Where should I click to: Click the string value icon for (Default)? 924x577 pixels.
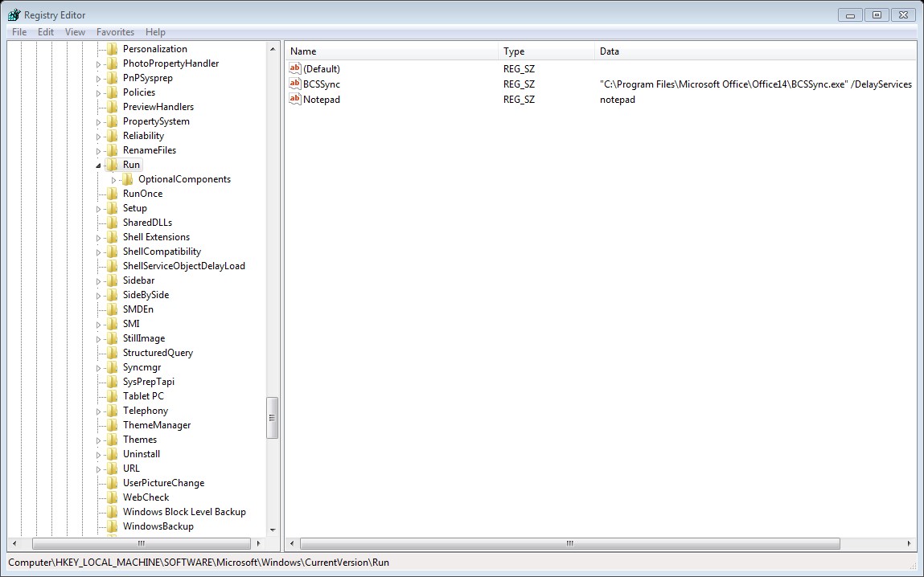coord(294,68)
